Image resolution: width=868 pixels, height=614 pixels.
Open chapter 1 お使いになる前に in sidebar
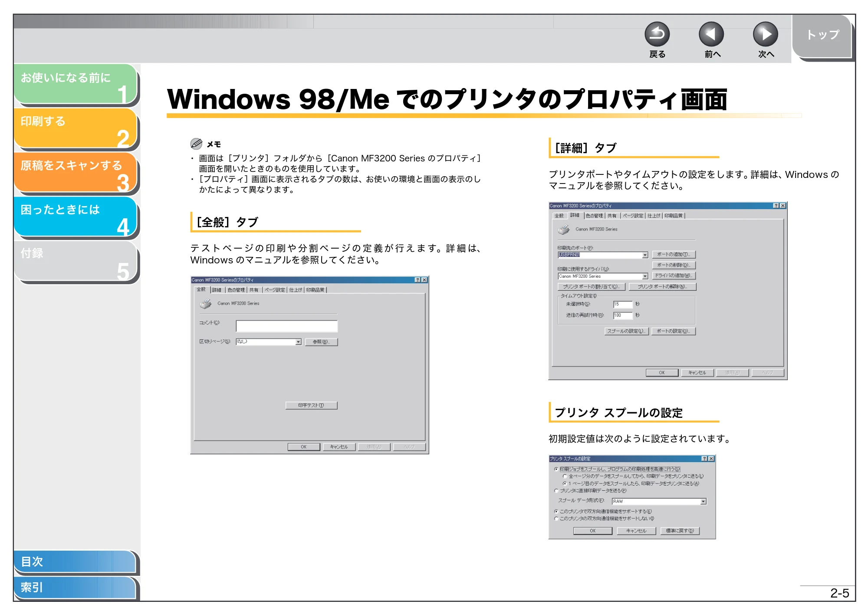[76, 84]
